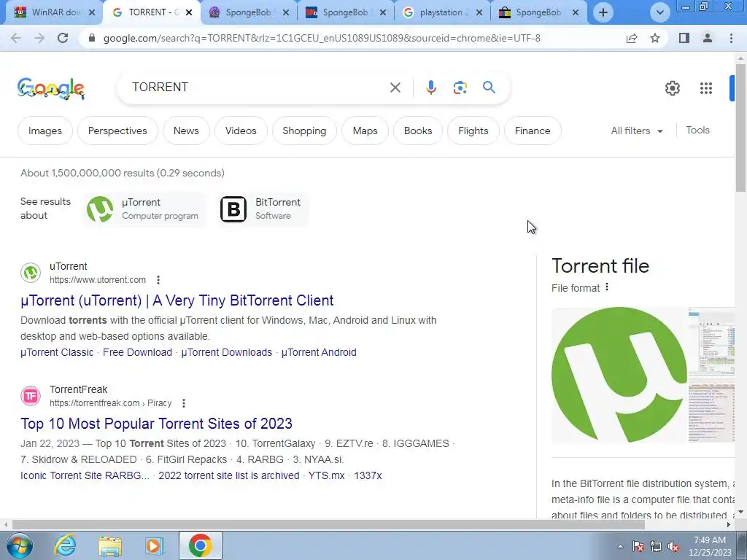
Task: Launch Internet Explorer from the taskbar
Action: click(65, 545)
